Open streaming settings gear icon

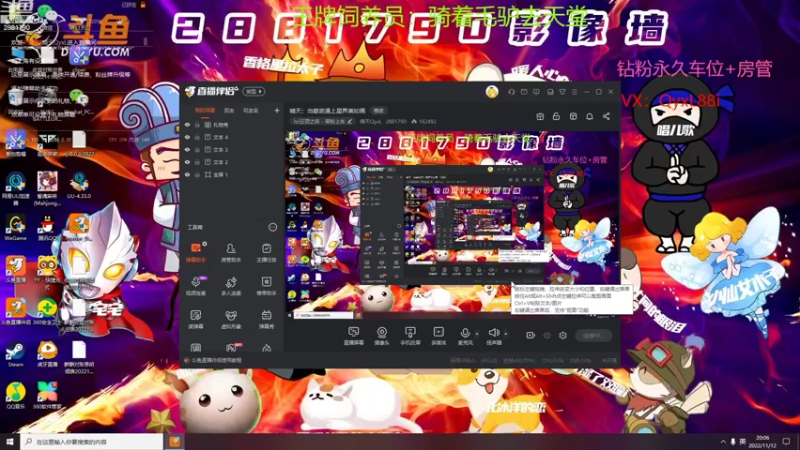tap(563, 335)
